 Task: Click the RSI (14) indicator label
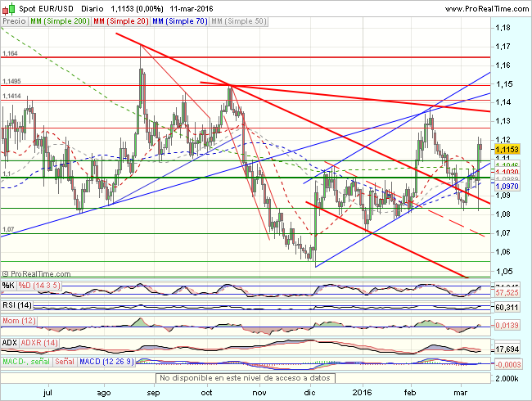click(x=17, y=305)
